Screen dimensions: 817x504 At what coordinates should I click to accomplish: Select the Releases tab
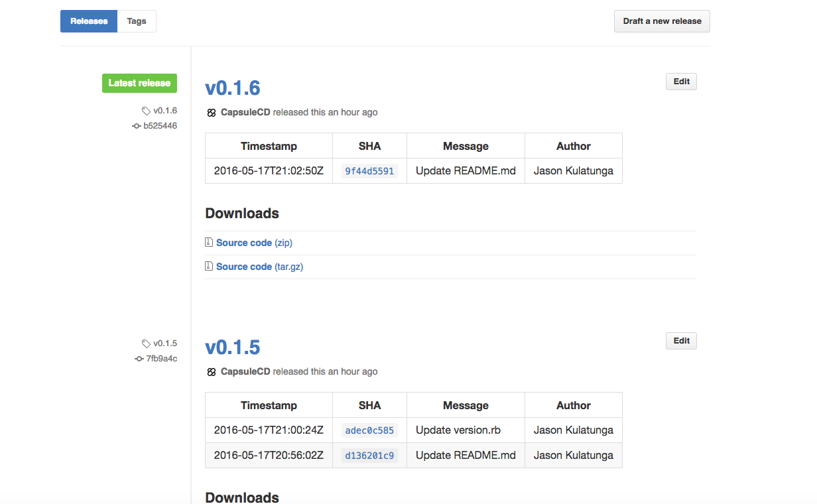(89, 21)
